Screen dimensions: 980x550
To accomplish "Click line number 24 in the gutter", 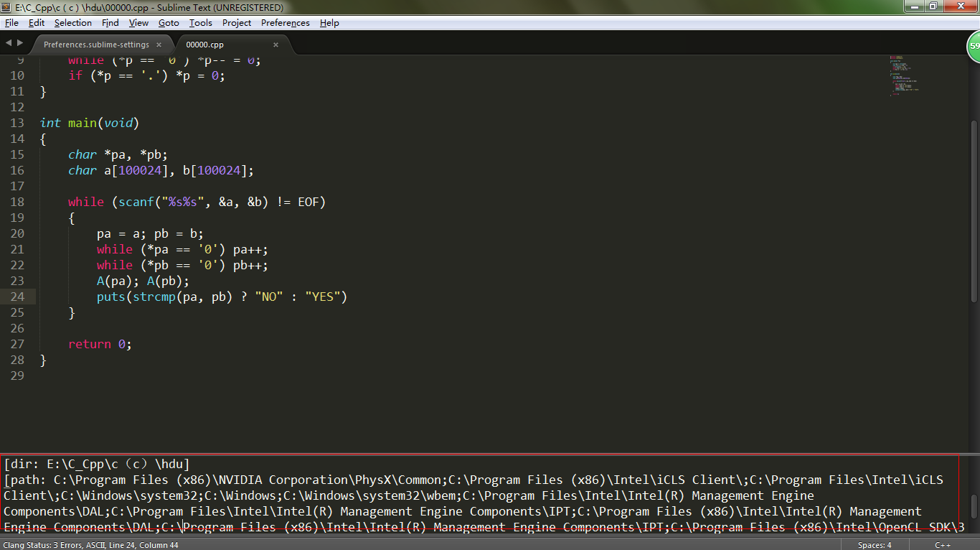I will 17,297.
